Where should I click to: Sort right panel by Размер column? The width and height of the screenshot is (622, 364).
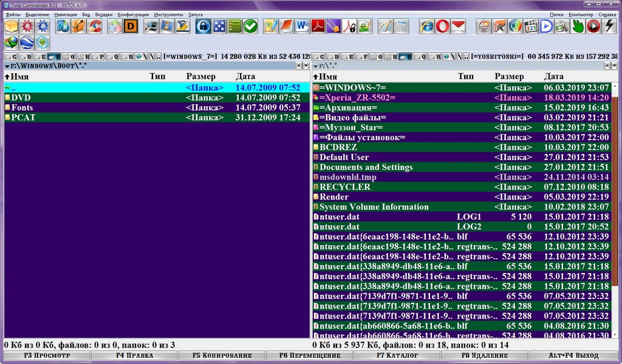coord(508,77)
